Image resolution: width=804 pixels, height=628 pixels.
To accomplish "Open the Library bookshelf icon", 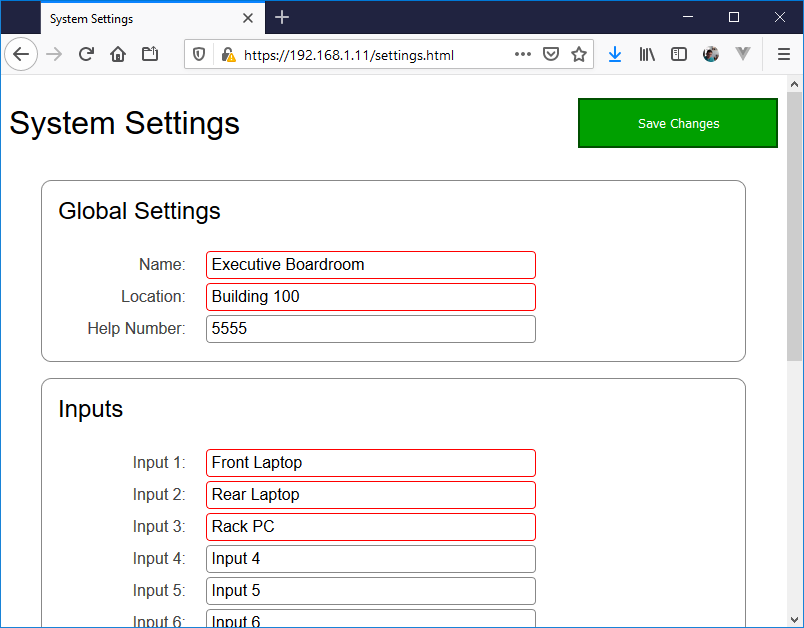I will click(647, 55).
